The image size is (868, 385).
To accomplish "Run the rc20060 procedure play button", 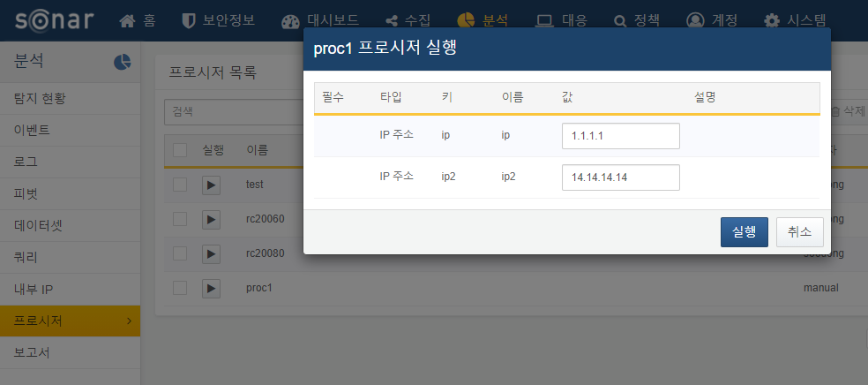I will pos(211,220).
